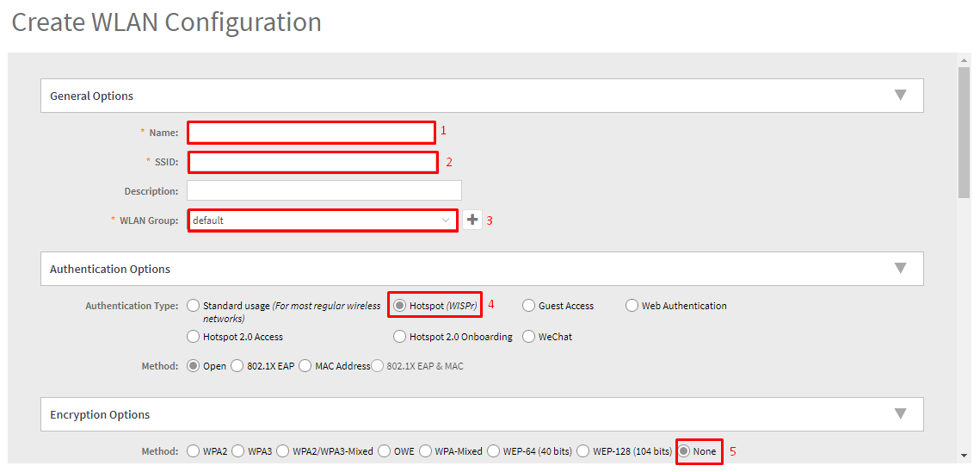Click the Encryption Options header text
This screenshot has height=472, width=980.
(99, 413)
